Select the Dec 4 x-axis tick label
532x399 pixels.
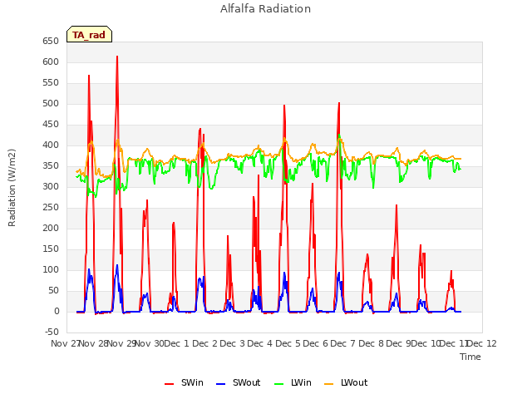[260, 343]
